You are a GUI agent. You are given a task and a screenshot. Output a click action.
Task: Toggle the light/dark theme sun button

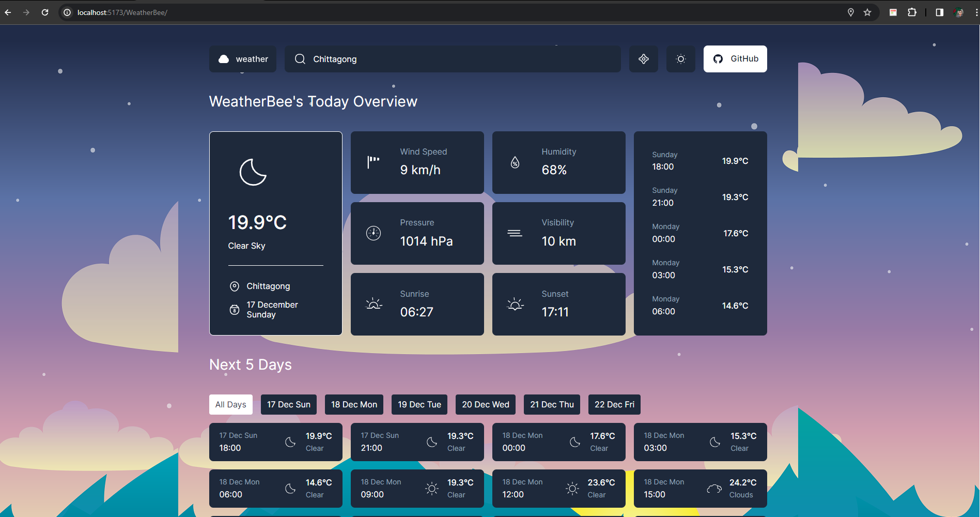point(680,59)
